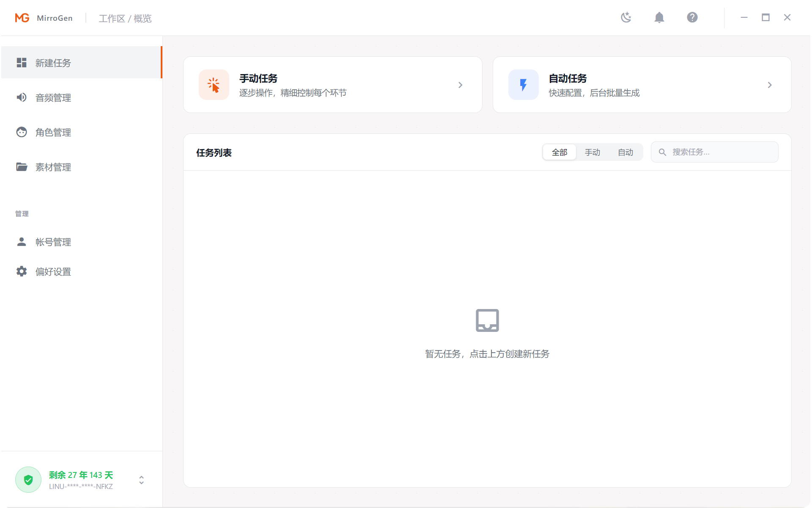Click the dark mode moon icon
This screenshot has width=812, height=508.
pos(625,17)
